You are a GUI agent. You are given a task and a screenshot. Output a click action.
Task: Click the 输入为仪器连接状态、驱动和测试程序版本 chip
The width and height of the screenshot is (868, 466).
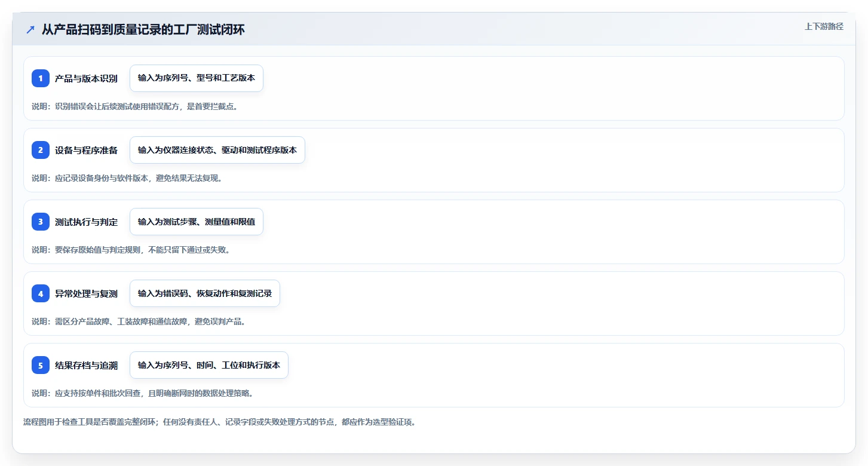[217, 150]
